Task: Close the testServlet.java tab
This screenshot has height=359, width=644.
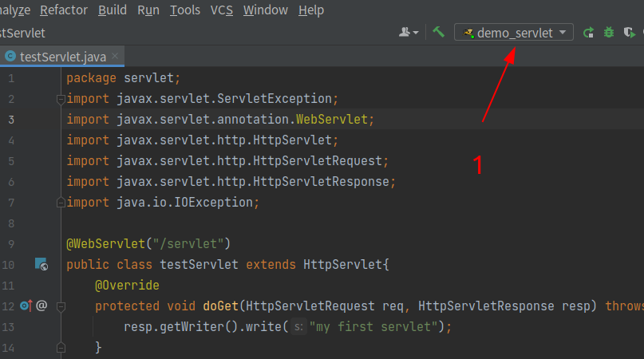Action: pos(115,56)
